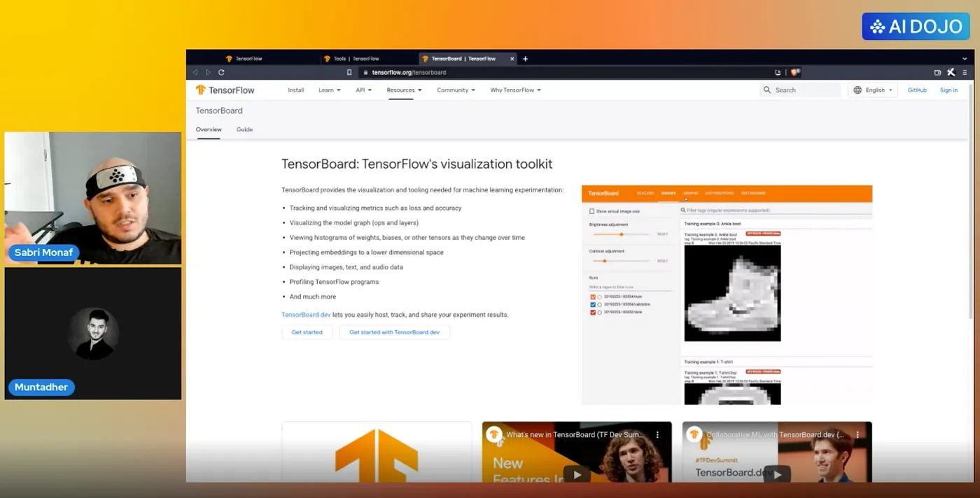Open the browser hamburger menu
980x498 pixels.
click(x=965, y=72)
